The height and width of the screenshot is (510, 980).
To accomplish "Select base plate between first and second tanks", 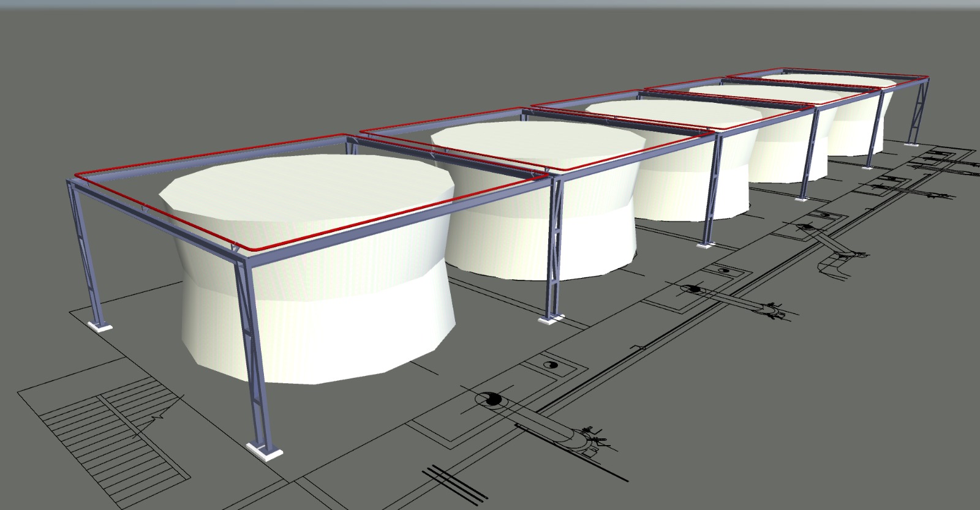I will (x=551, y=319).
